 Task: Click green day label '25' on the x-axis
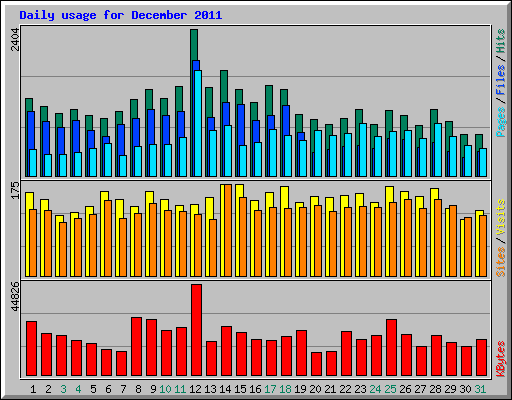390,389
